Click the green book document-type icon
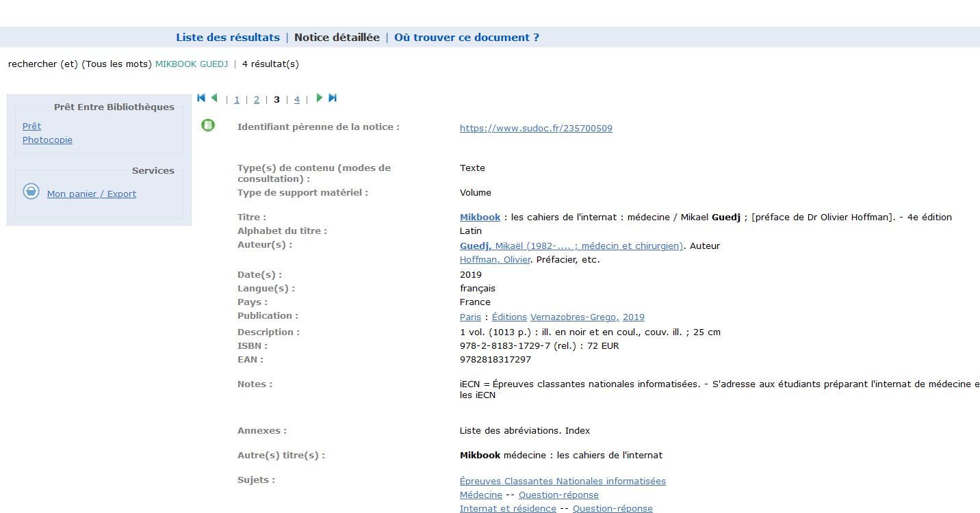Viewport: 980px width, 513px height. (x=208, y=125)
